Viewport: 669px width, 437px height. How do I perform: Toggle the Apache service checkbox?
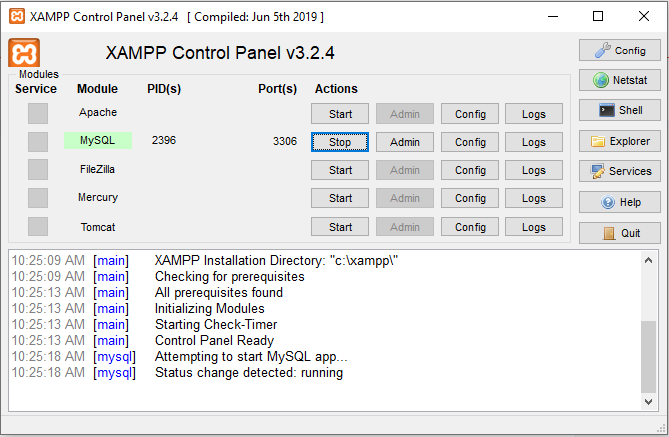38,114
